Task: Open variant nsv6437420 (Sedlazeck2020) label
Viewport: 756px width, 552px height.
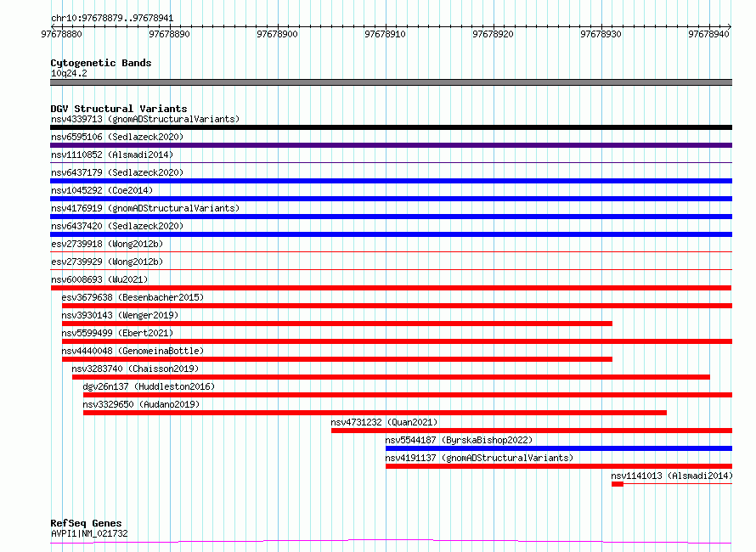Action: [x=117, y=226]
